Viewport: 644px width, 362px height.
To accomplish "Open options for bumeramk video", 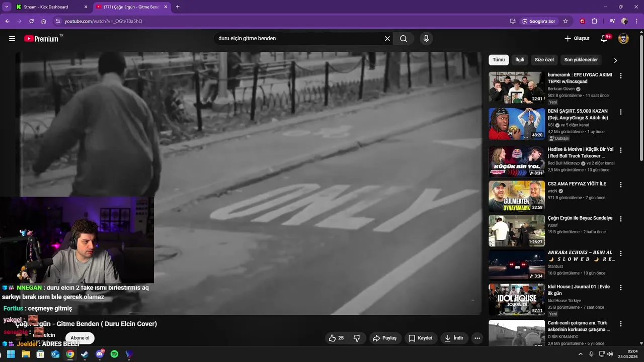I will [x=620, y=76].
